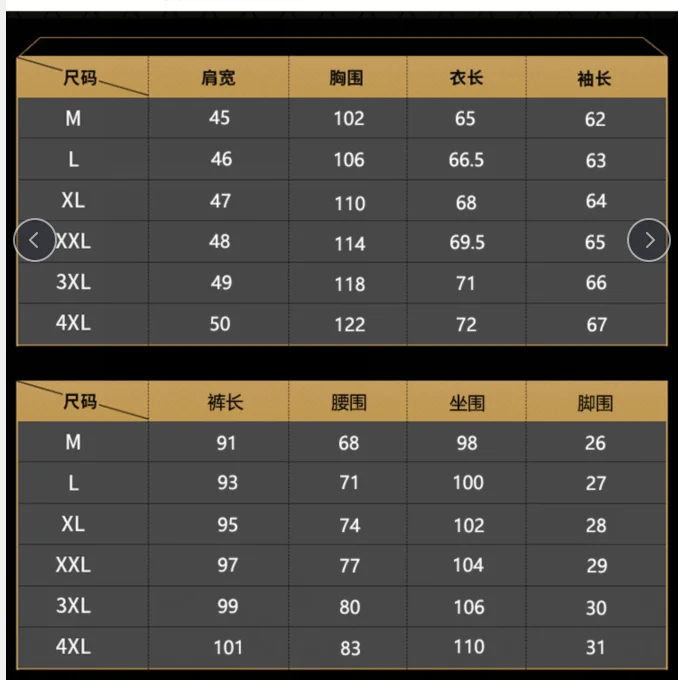Click the 肩宽 column header
This screenshot has height=680, width=678.
point(219,78)
